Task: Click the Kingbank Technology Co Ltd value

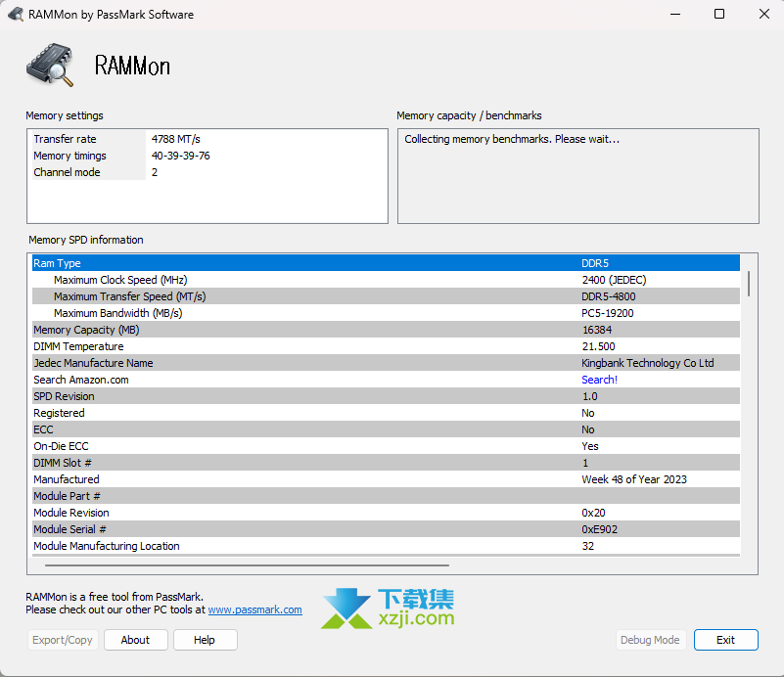Action: [648, 363]
